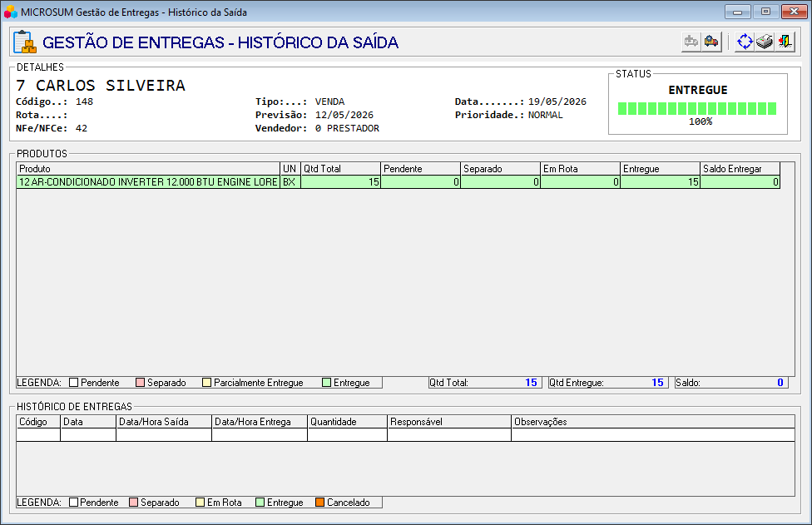The height and width of the screenshot is (525, 812).
Task: Click the Pendente swatch in products legend
Action: click(73, 383)
